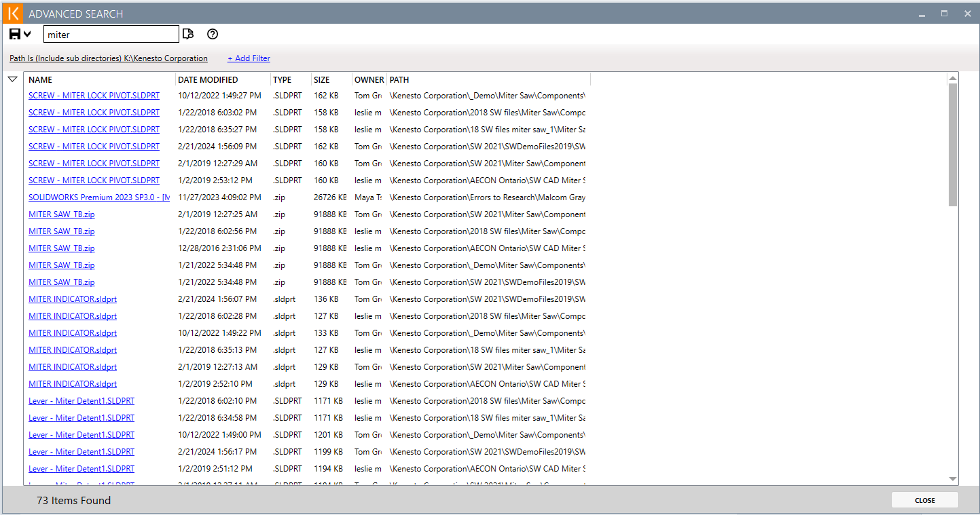Click the path cell containing "Errors to Research\Malcom Gray"

point(488,197)
